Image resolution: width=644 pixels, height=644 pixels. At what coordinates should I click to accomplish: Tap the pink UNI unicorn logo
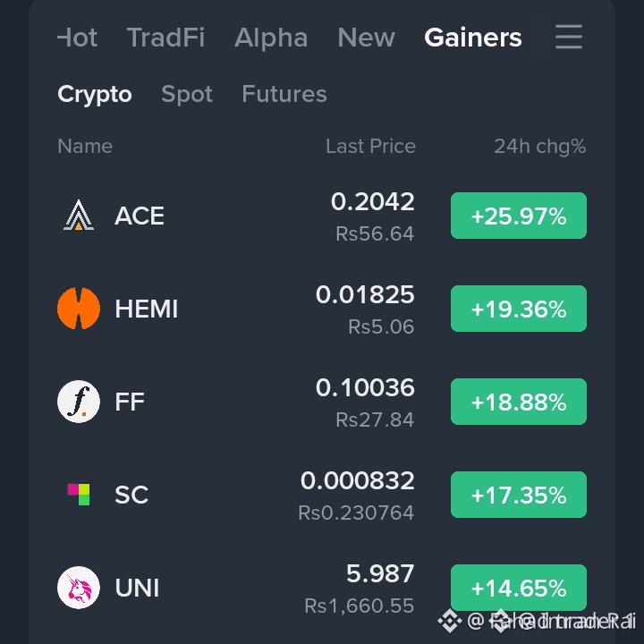click(79, 588)
